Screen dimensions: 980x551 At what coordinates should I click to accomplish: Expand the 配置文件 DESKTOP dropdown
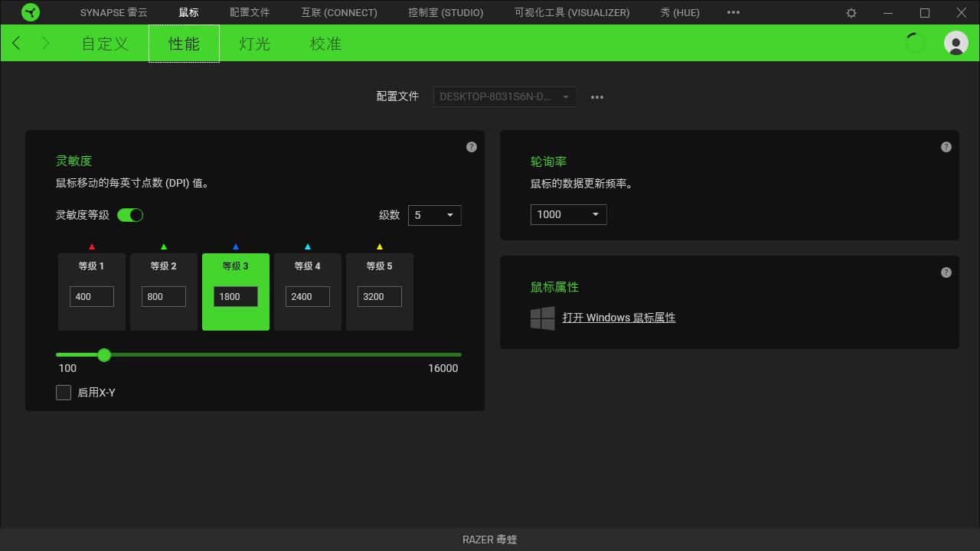tap(505, 96)
